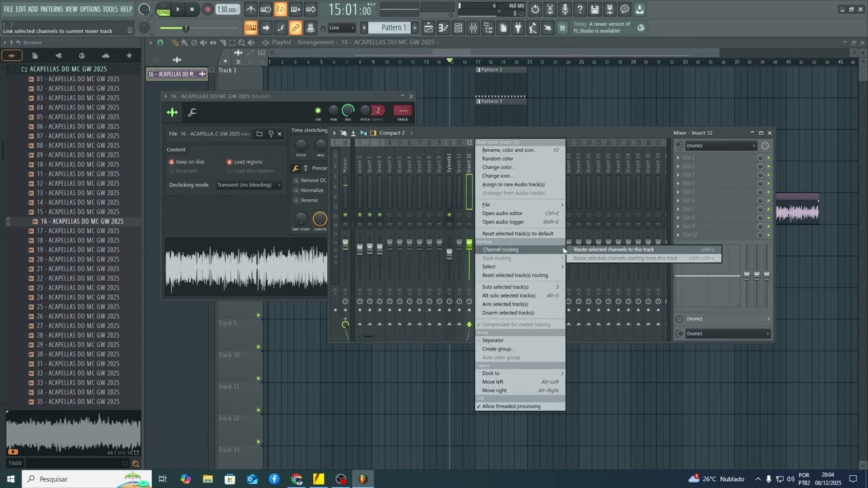Click the Link to mixer track icon
The height and width of the screenshot is (488, 868).
[x=296, y=28]
